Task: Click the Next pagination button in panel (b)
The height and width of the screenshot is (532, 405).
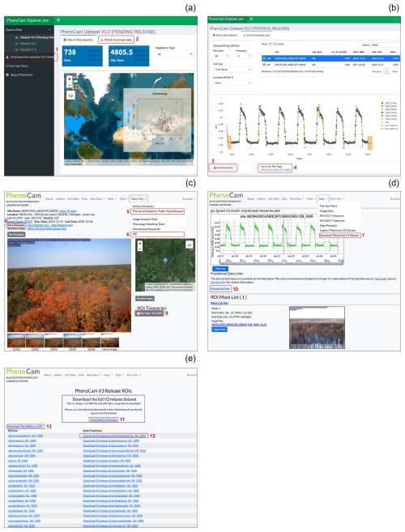Action: pyautogui.click(x=394, y=71)
